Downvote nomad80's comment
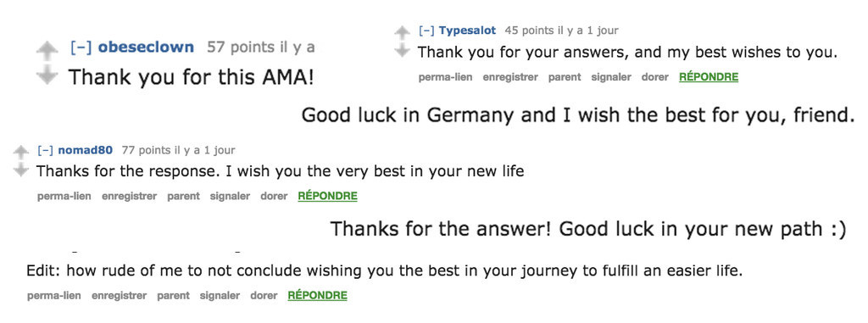 tap(20, 170)
